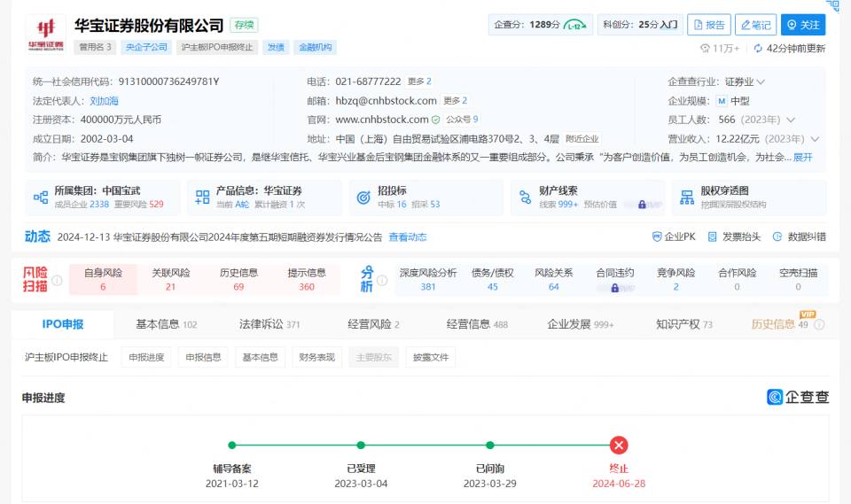The width and height of the screenshot is (851, 504).
Task: Click the verified shield icon beside website
Action: coord(435,120)
